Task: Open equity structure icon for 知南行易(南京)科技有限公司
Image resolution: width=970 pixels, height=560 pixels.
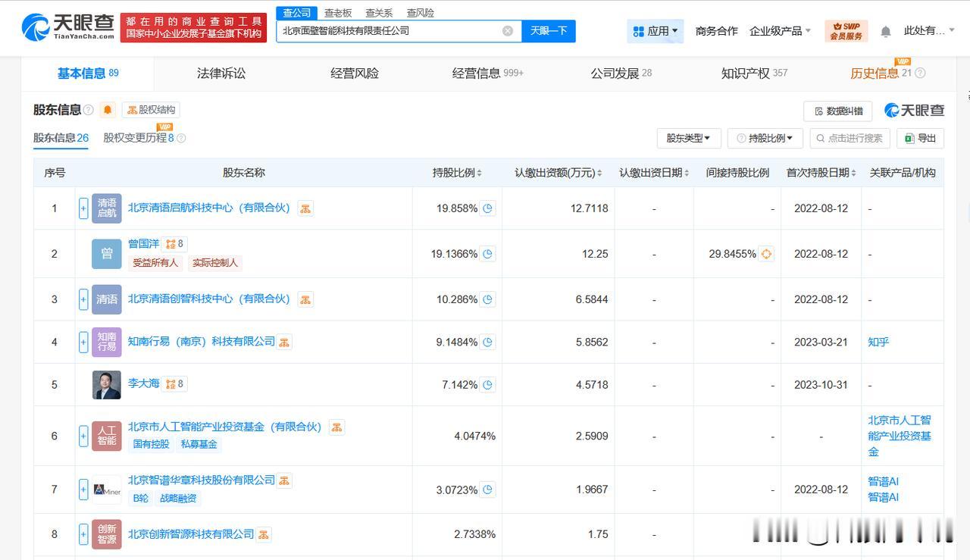Action: tap(284, 342)
